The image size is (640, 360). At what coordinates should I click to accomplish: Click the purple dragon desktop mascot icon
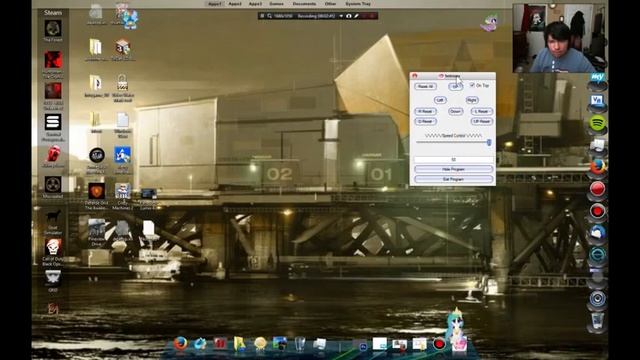489,22
